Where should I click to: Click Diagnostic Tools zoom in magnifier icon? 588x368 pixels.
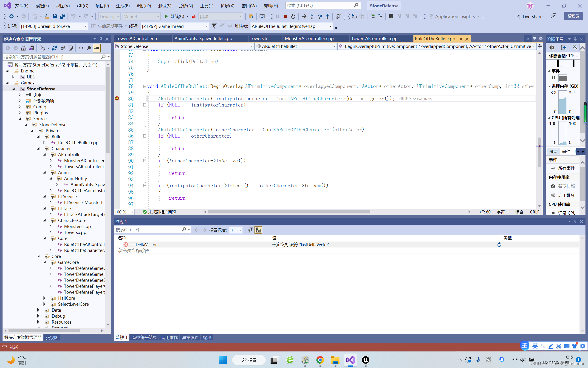coord(575,48)
